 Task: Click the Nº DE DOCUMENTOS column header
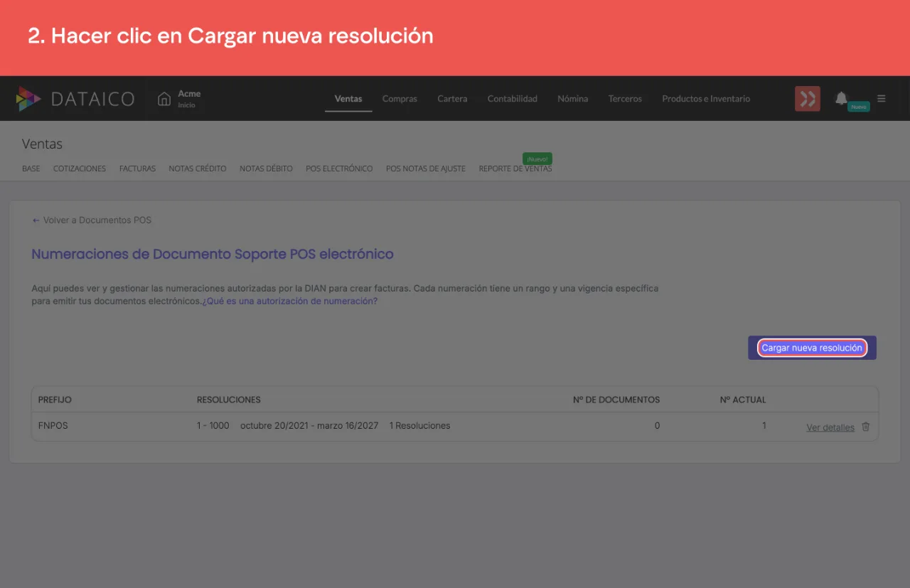[x=616, y=400]
